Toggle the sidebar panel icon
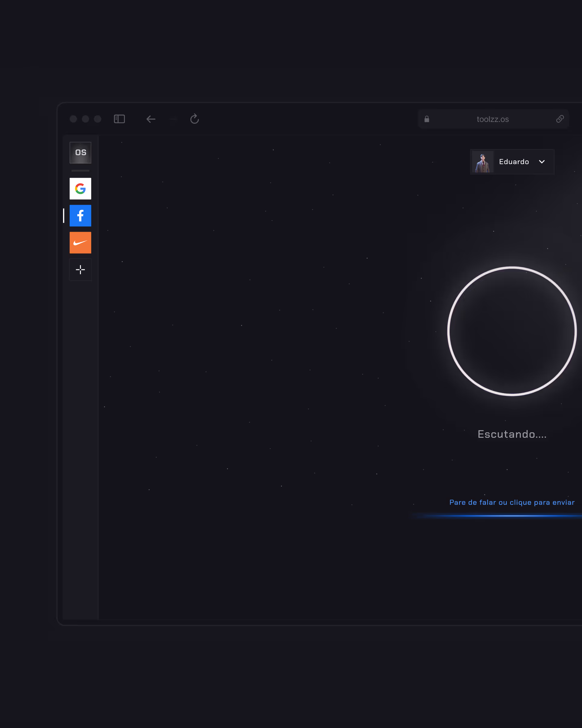The width and height of the screenshot is (582, 728). point(119,119)
